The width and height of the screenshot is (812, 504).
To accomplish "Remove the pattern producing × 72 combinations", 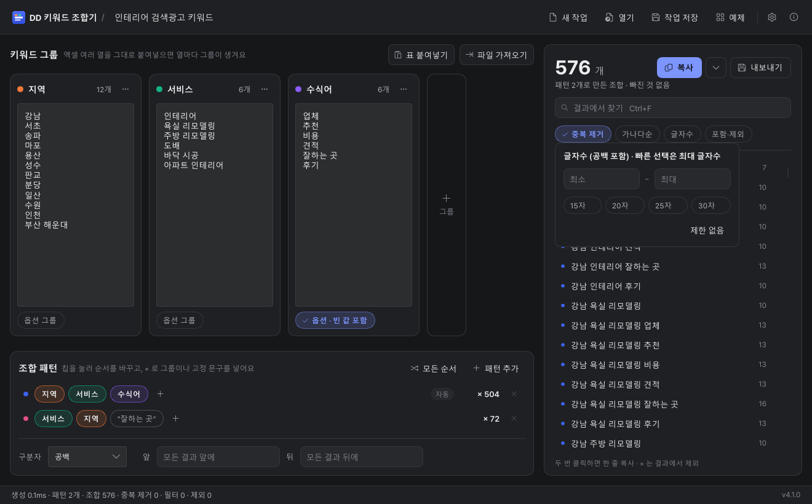I will tap(514, 419).
